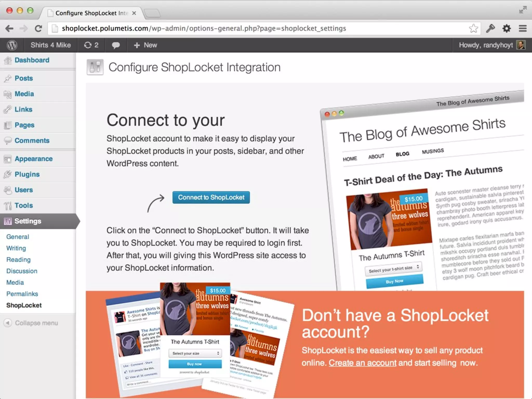Select the ShopLocket settings submenu item
The width and height of the screenshot is (532, 399).
(24, 305)
